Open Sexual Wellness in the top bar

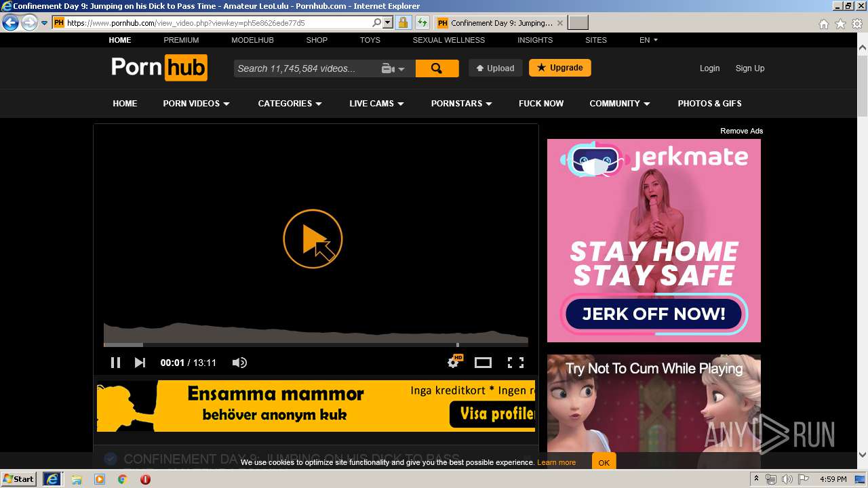pyautogui.click(x=449, y=40)
